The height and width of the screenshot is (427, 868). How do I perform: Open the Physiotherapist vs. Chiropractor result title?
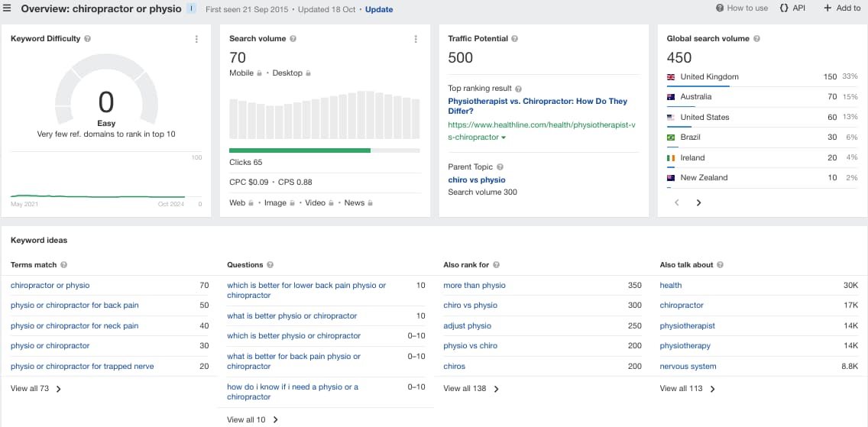pos(537,106)
